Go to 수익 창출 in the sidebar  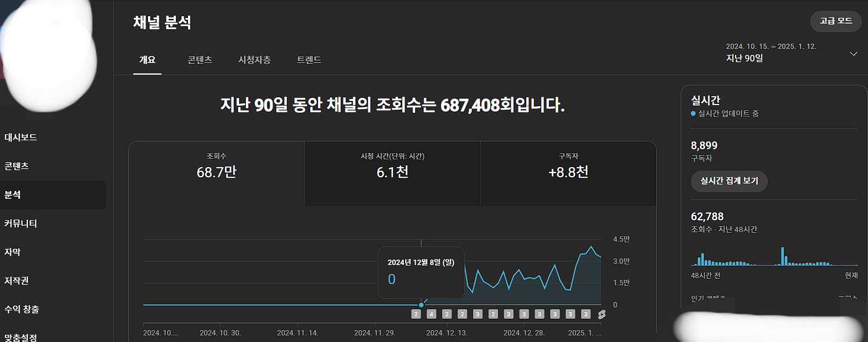point(22,309)
